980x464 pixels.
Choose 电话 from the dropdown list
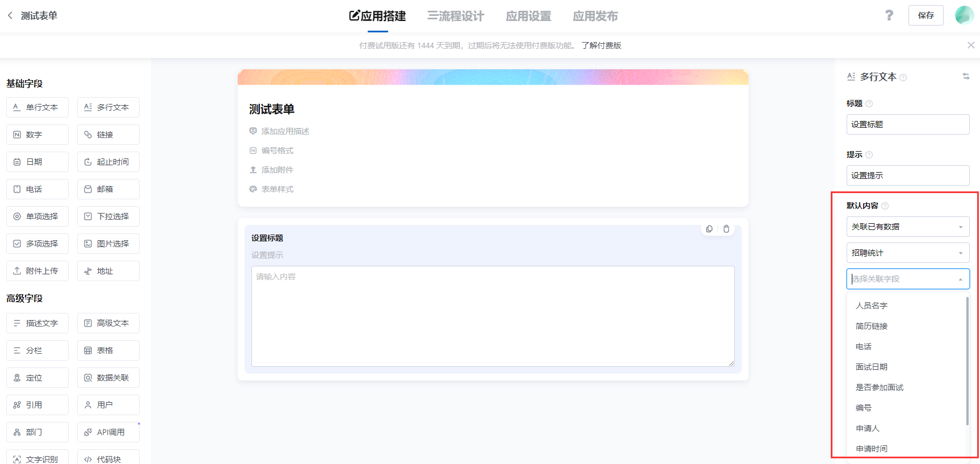click(907, 346)
